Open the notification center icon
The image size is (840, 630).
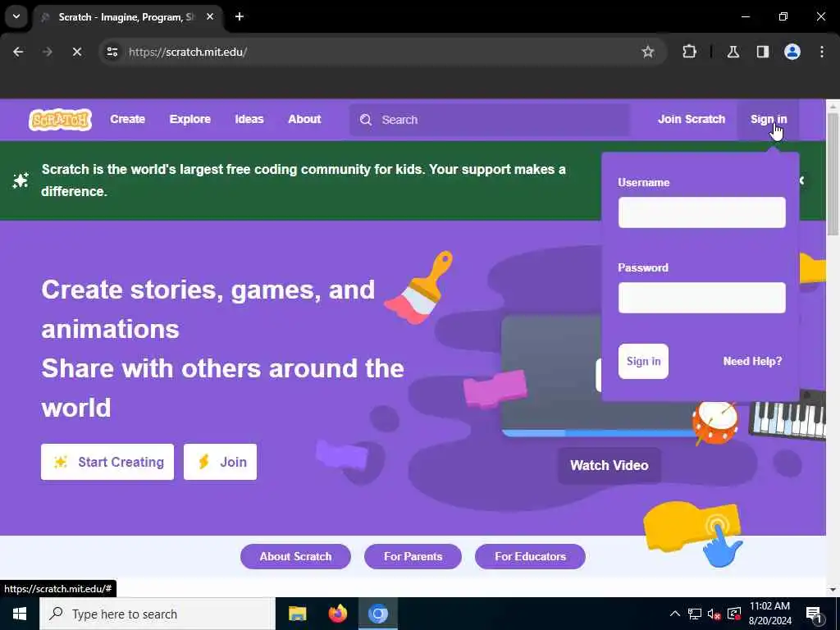(814, 614)
